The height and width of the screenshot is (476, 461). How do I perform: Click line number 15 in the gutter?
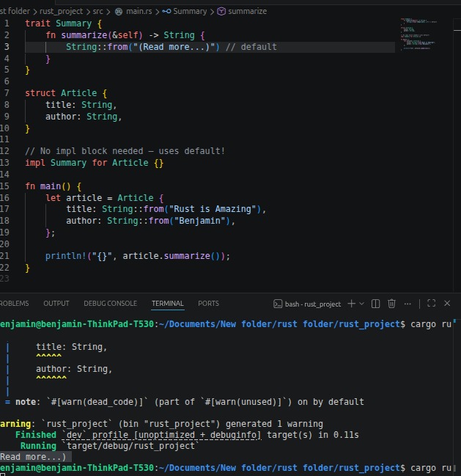[x=4, y=186]
